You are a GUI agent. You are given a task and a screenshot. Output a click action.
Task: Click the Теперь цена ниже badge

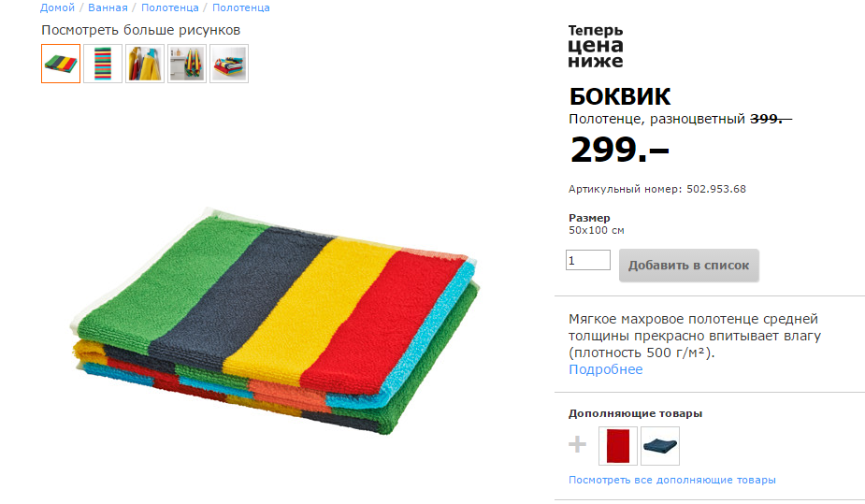point(596,46)
